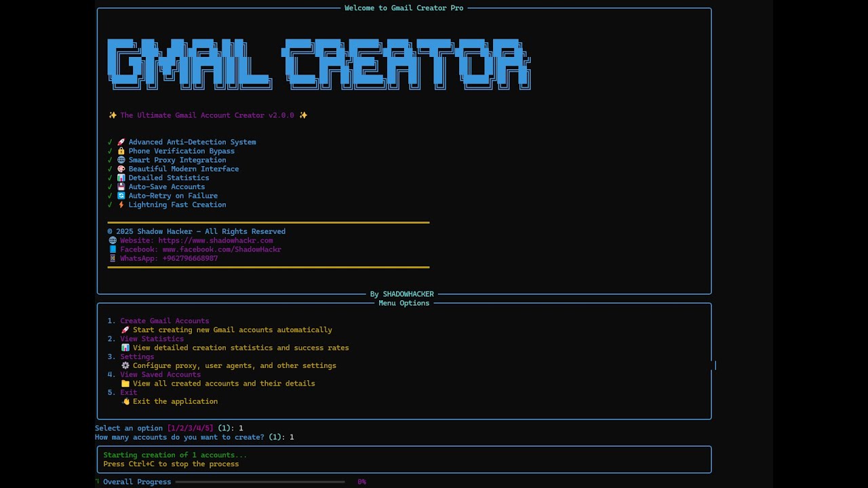Select menu option 2 View Statistics

tap(152, 338)
